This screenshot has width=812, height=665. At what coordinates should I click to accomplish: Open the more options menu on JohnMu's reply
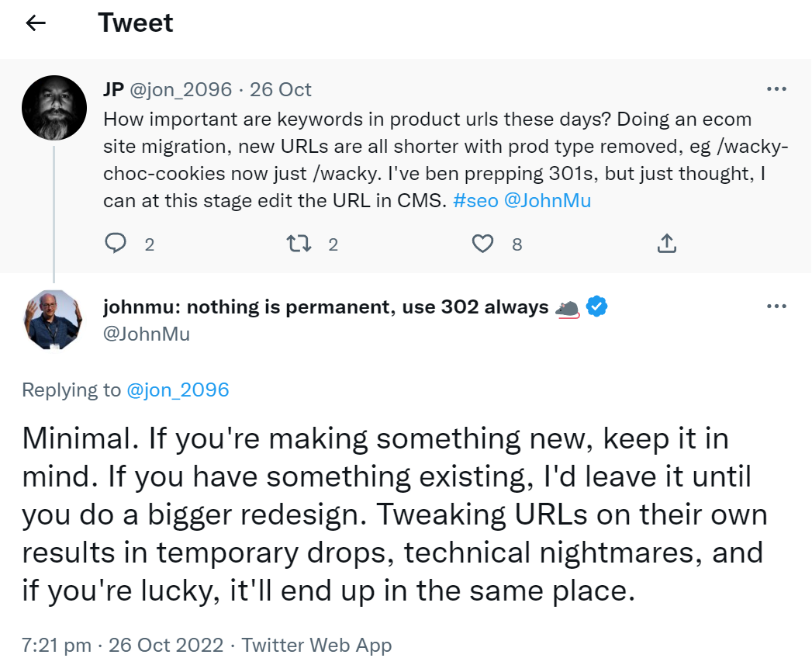coord(776,307)
